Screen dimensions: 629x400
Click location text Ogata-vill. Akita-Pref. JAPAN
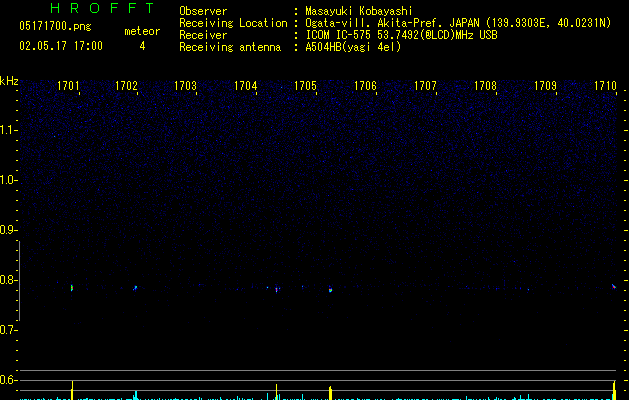[392, 23]
